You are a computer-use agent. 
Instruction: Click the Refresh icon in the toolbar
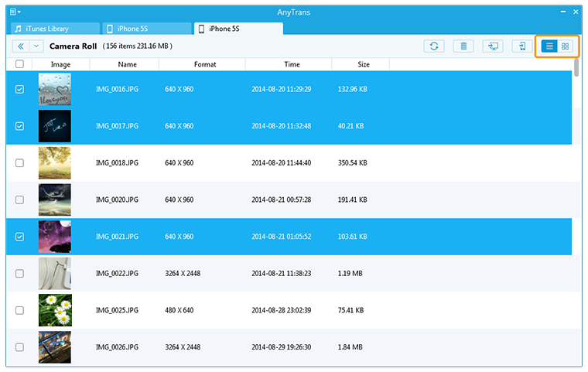(x=434, y=46)
